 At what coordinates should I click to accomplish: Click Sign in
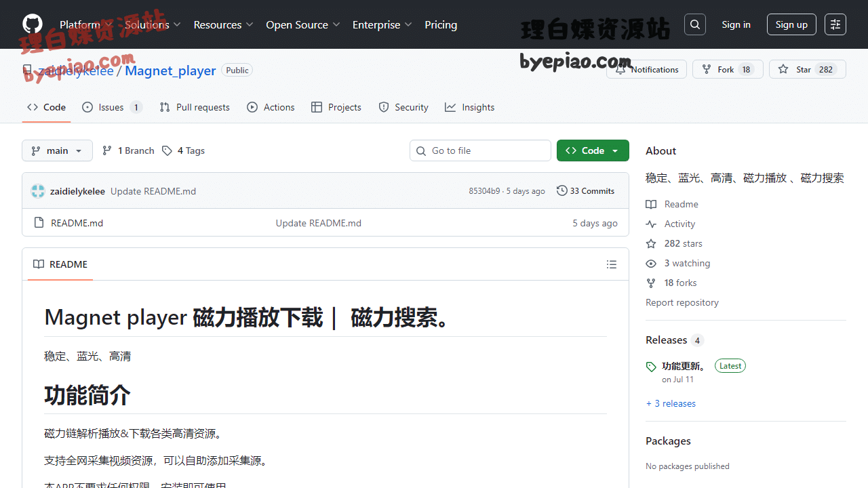[736, 24]
